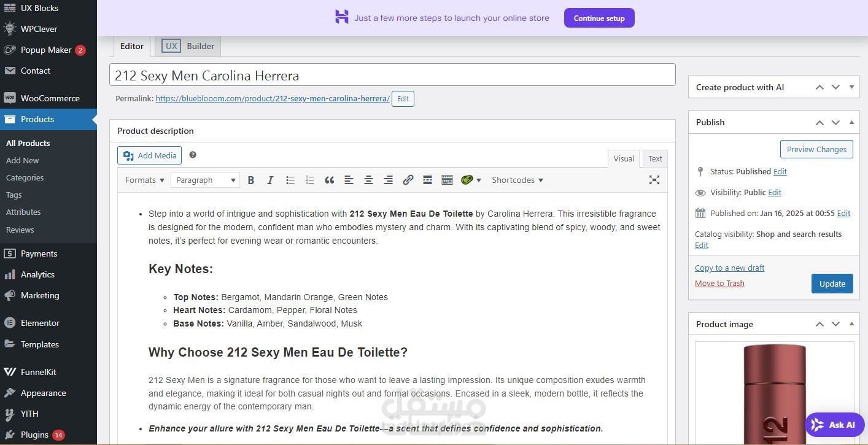868x445 pixels.
Task: Open product Categories
Action: pos(25,177)
